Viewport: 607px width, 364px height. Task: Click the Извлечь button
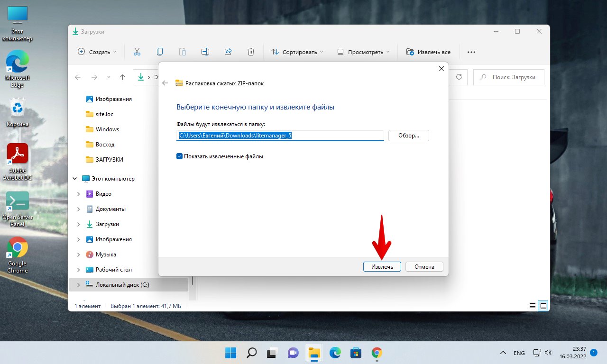[382, 266]
